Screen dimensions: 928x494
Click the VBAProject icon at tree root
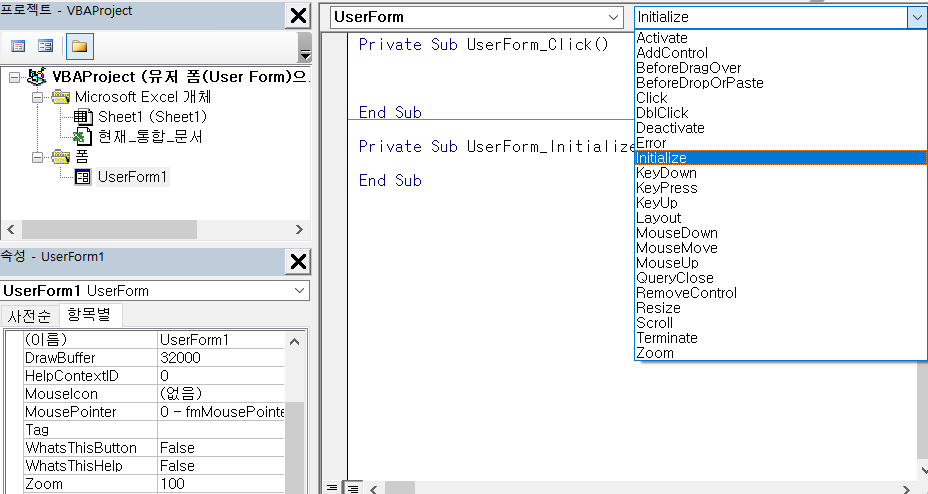click(37, 77)
